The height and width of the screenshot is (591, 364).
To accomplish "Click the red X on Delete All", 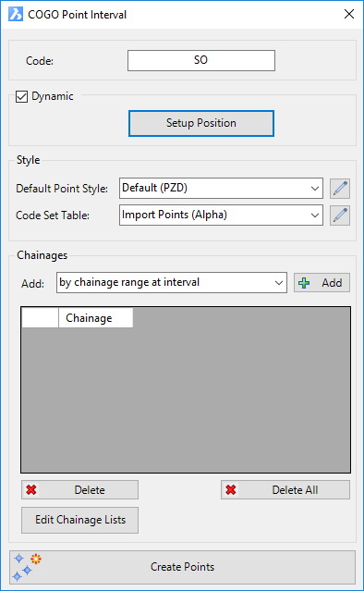I will tap(231, 490).
